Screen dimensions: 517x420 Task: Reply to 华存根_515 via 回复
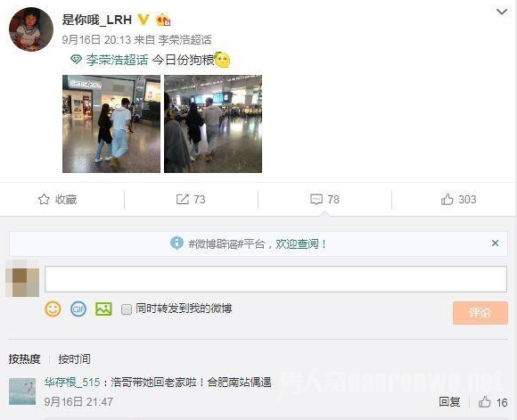(449, 402)
